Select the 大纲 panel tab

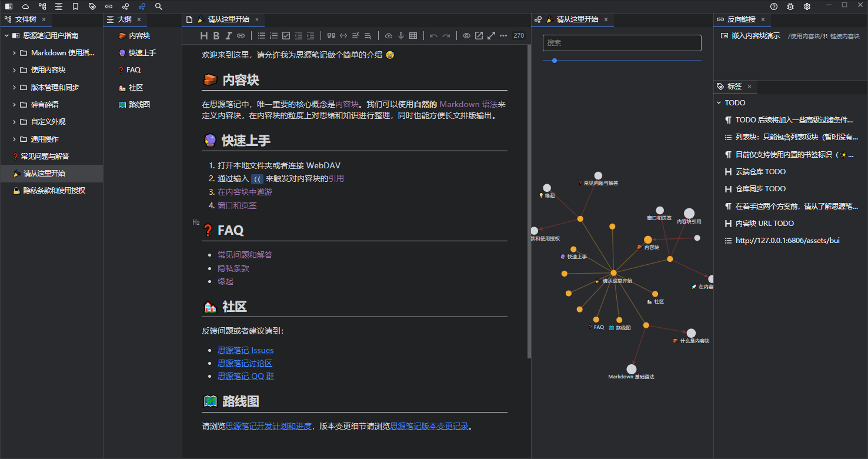[x=124, y=19]
